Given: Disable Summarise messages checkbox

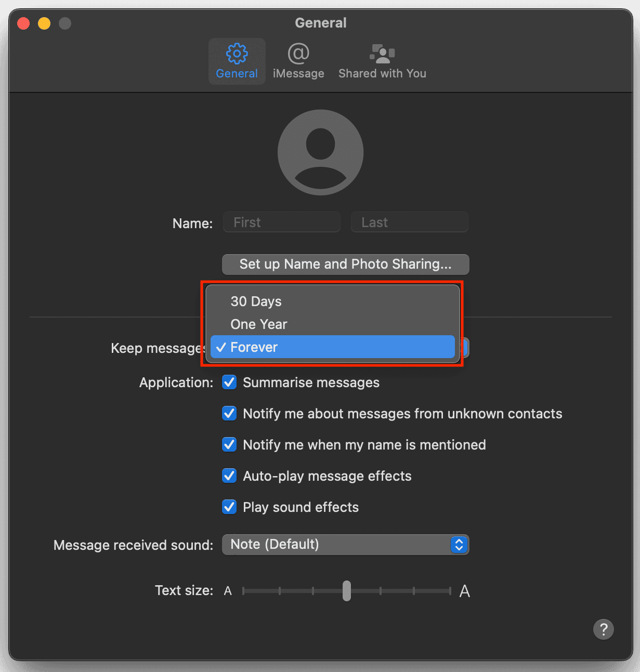Looking at the screenshot, I should tap(229, 383).
